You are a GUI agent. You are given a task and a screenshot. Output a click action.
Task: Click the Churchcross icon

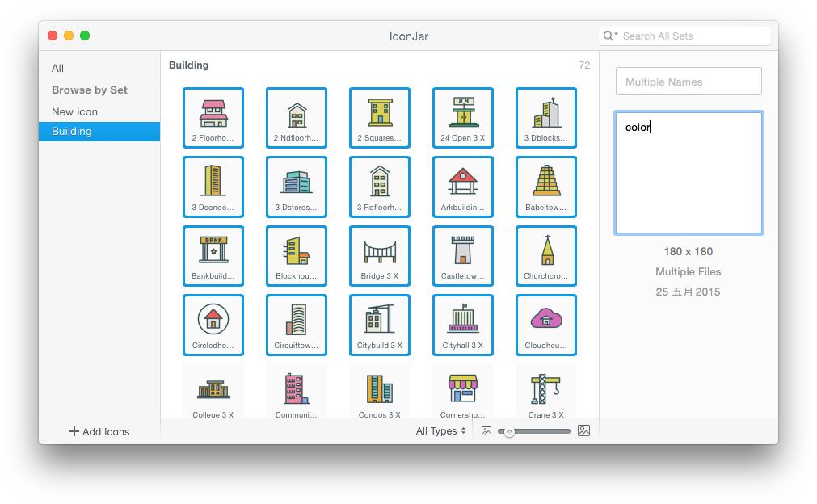pyautogui.click(x=545, y=255)
